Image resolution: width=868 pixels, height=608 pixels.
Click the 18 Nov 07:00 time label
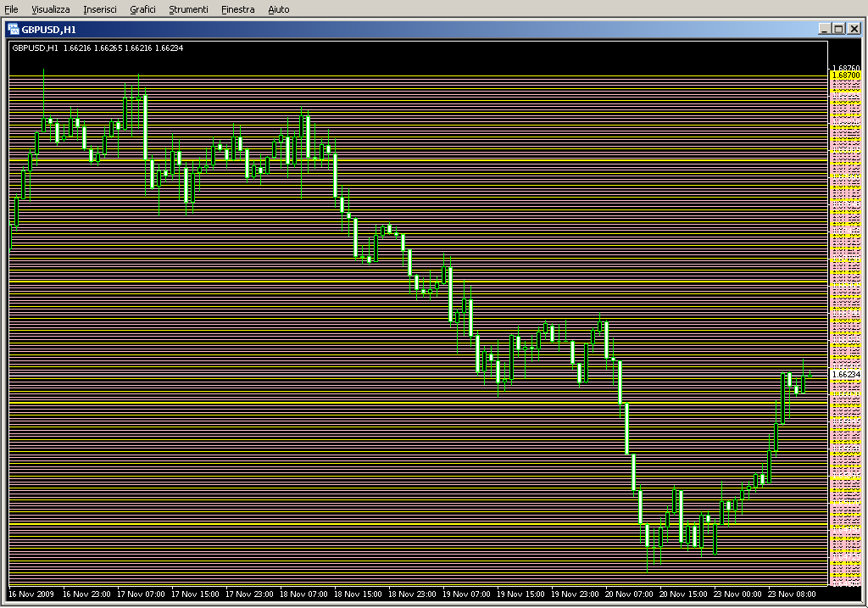[x=303, y=594]
